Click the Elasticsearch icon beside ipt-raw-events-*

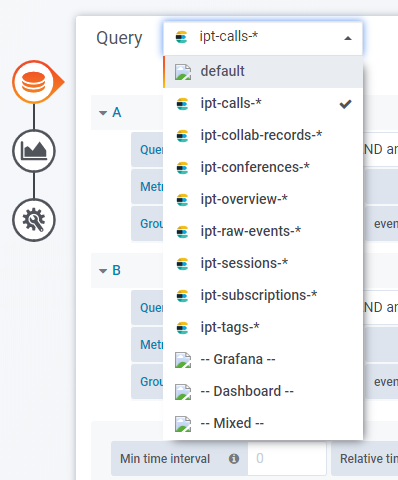[x=182, y=232]
